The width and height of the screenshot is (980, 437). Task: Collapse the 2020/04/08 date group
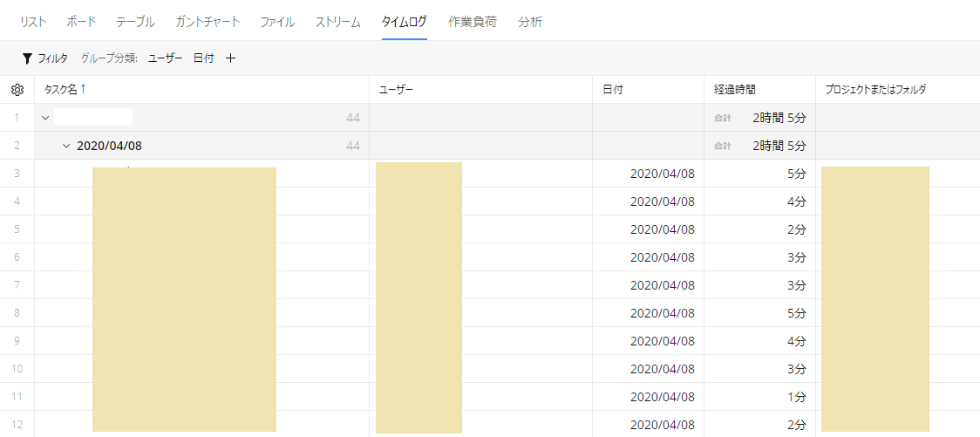pos(67,146)
